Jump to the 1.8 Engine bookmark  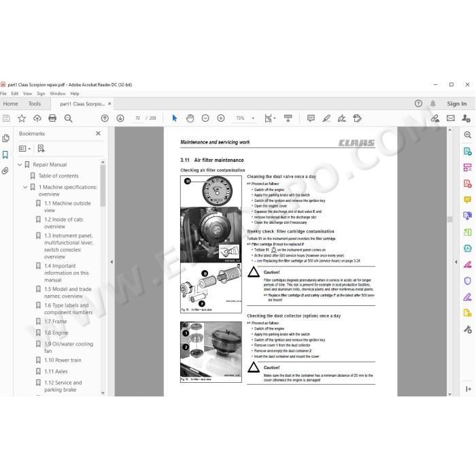point(56,333)
